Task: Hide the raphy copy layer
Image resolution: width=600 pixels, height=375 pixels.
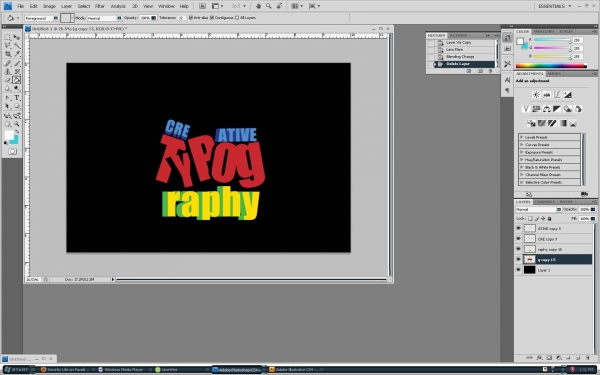Action: (x=518, y=249)
